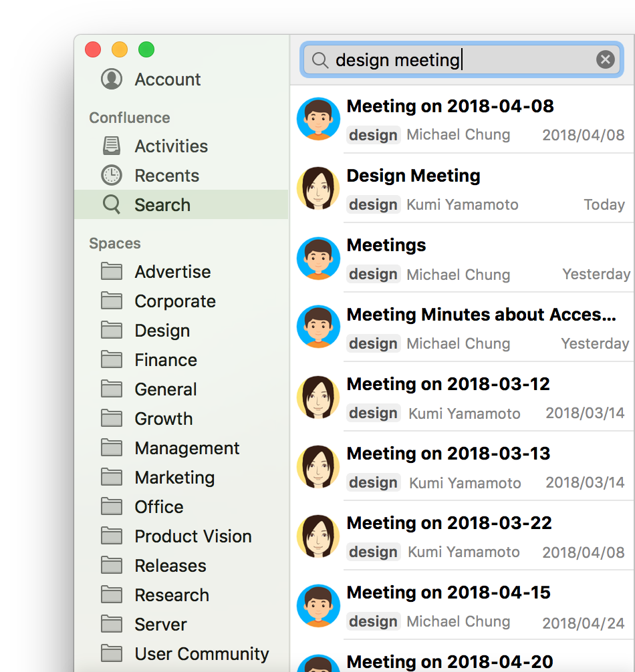Click magnifier icon inside search field
Viewport: 635px width, 672px height.
click(x=320, y=60)
